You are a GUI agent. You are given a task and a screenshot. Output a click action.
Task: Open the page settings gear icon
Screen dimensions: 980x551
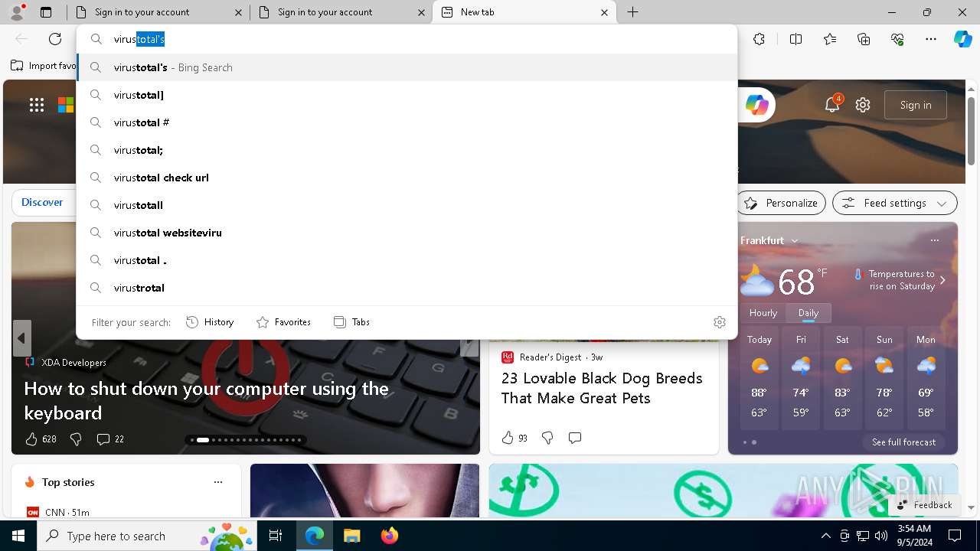(x=863, y=105)
